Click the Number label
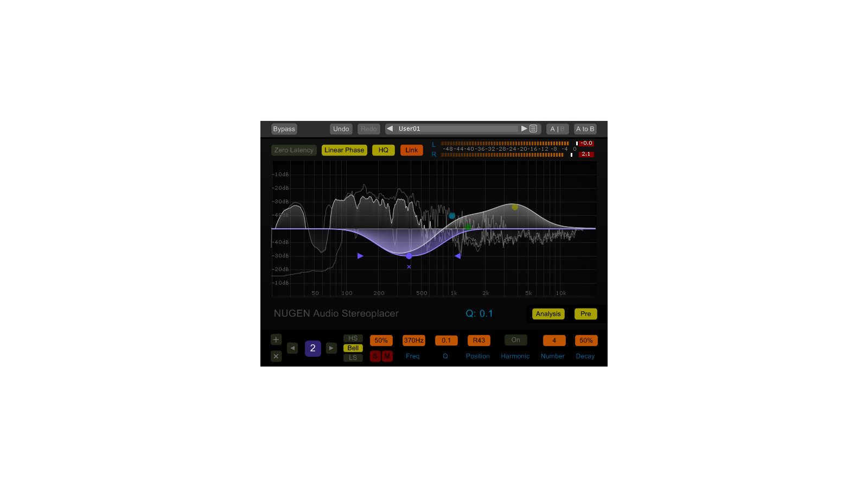Image resolution: width=868 pixels, height=488 pixels. (553, 356)
